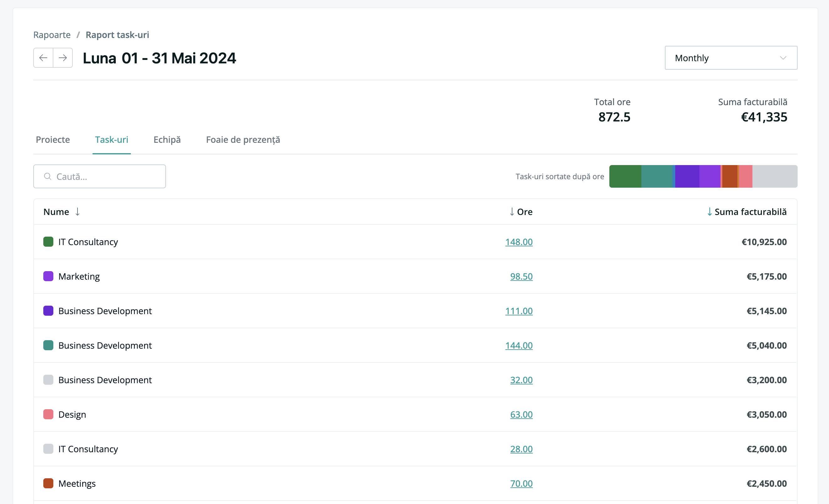Open 148.00 hours for IT Consultancy

pyautogui.click(x=519, y=242)
